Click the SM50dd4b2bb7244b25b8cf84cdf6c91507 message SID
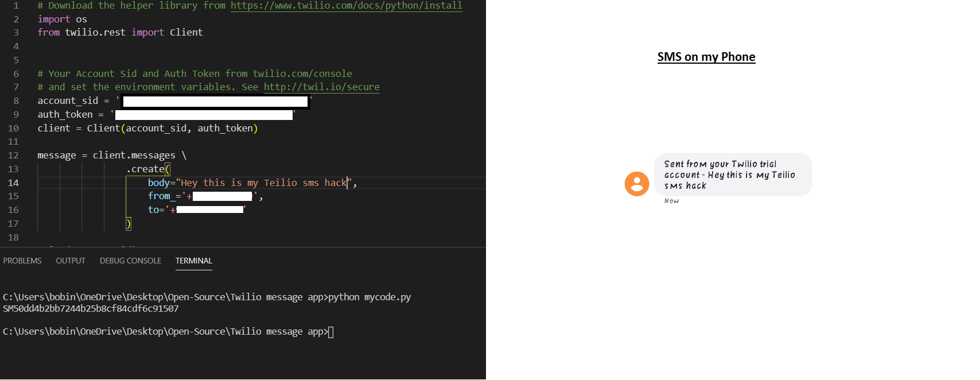 click(x=91, y=309)
